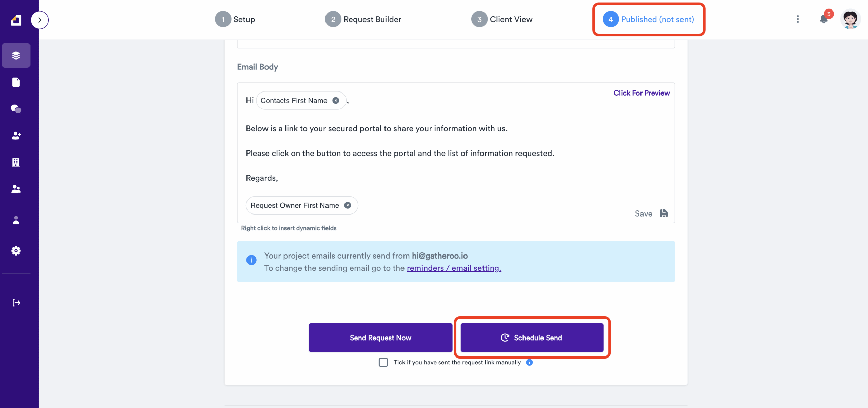Click the add contact icon in sidebar
The height and width of the screenshot is (408, 868).
[16, 136]
